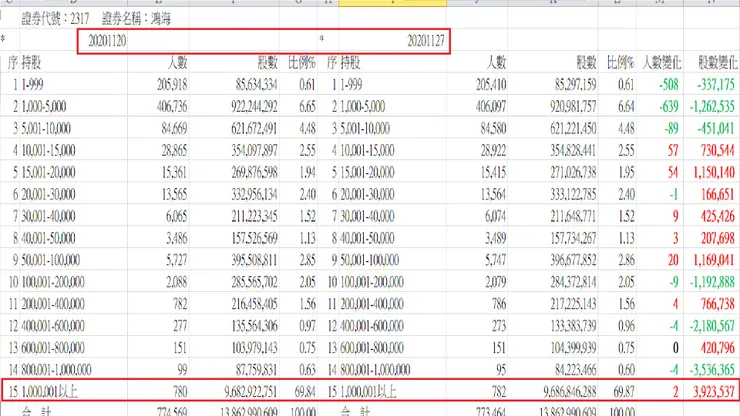Select the date cell 20201127

pyautogui.click(x=426, y=41)
